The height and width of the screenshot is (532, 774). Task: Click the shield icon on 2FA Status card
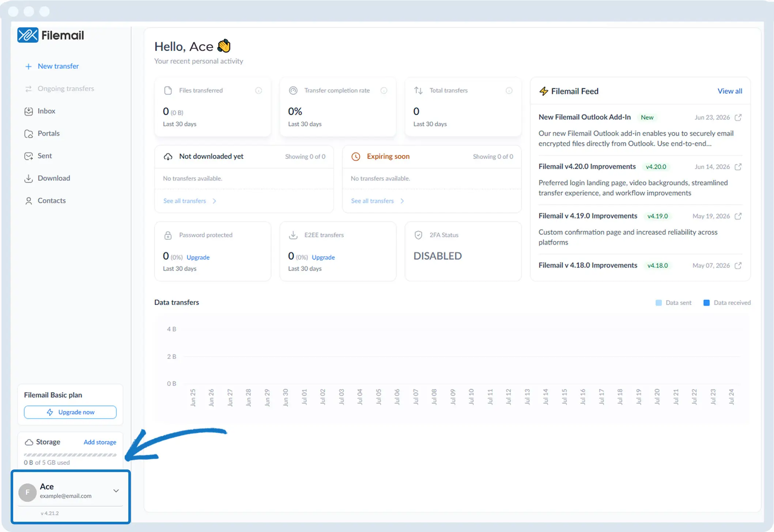pyautogui.click(x=419, y=235)
